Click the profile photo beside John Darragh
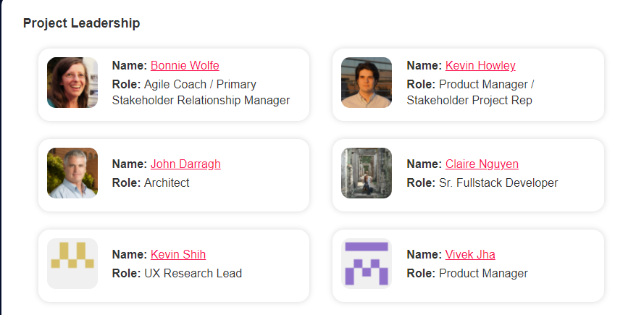The width and height of the screenshot is (644, 315). 72,173
